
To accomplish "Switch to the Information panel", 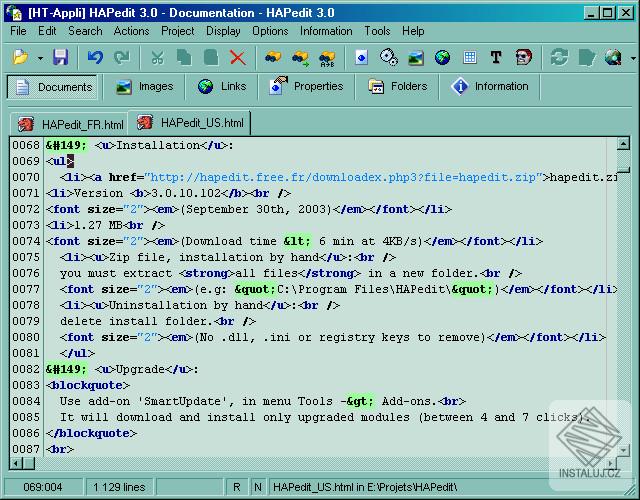I will pyautogui.click(x=489, y=87).
